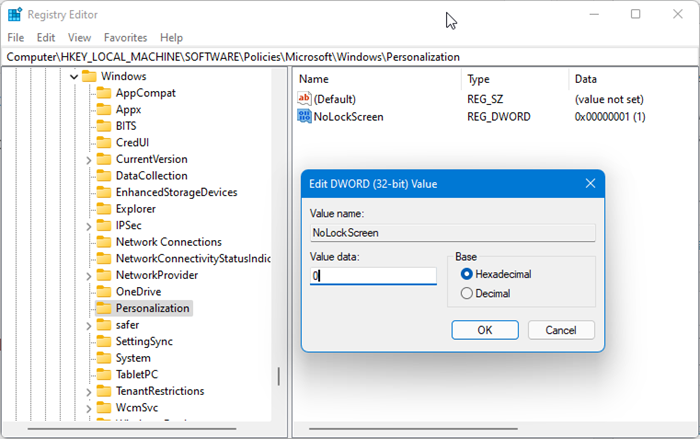Confirm the DWORD edit with OK
The width and height of the screenshot is (700, 439).
pyautogui.click(x=484, y=330)
